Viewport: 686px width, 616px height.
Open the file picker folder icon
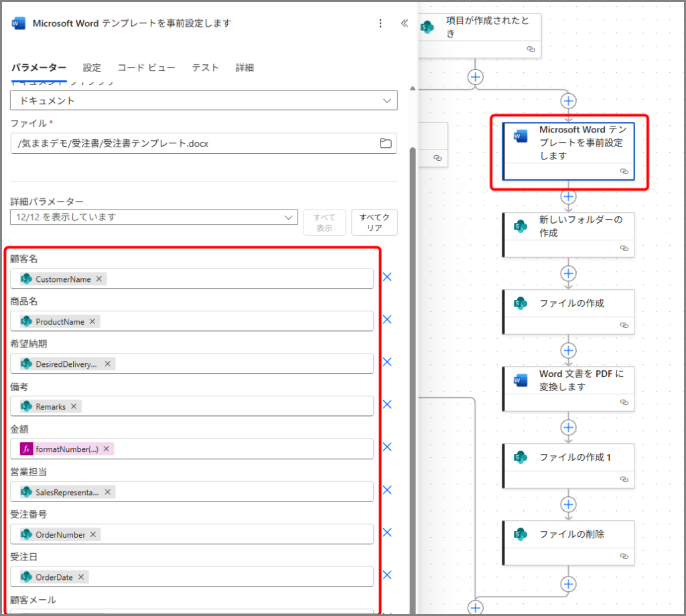pos(385,143)
